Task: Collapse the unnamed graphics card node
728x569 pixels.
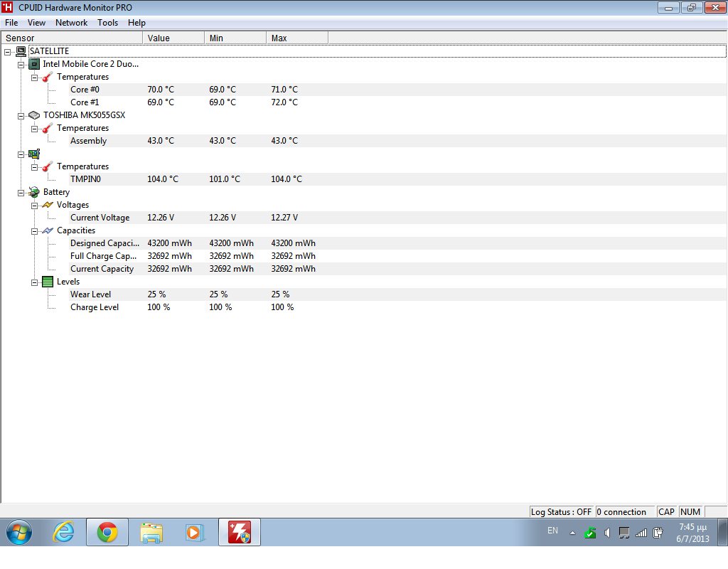Action: pyautogui.click(x=21, y=154)
